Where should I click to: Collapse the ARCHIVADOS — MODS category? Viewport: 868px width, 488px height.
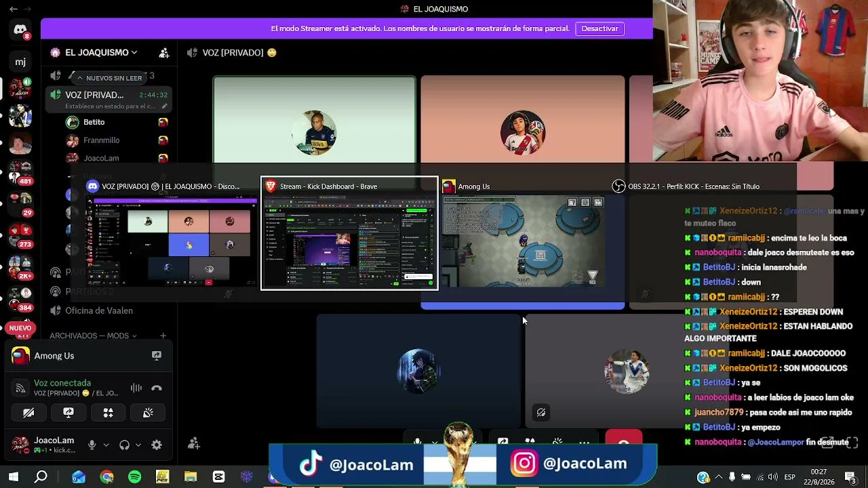pyautogui.click(x=93, y=335)
